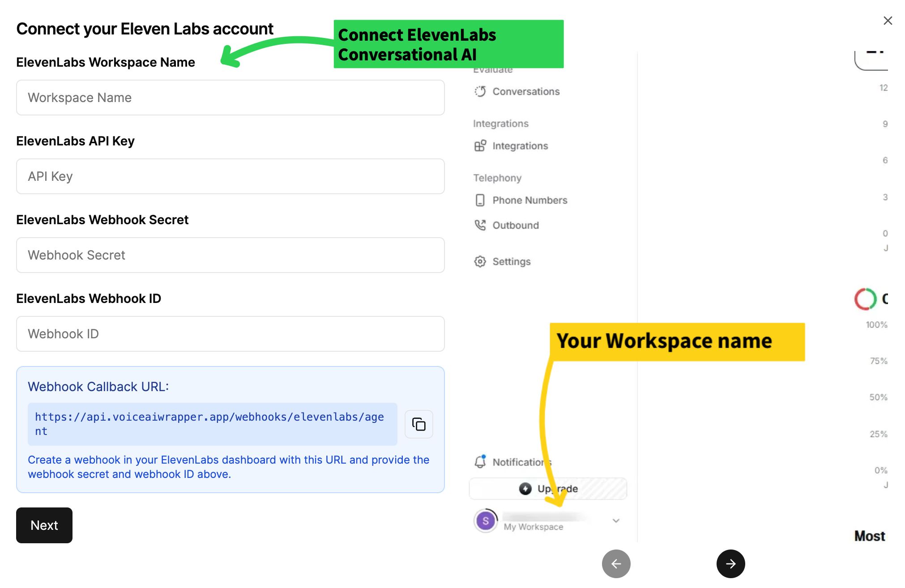This screenshot has width=905, height=588.
Task: Click the Conversations sidebar icon
Action: pyautogui.click(x=480, y=91)
